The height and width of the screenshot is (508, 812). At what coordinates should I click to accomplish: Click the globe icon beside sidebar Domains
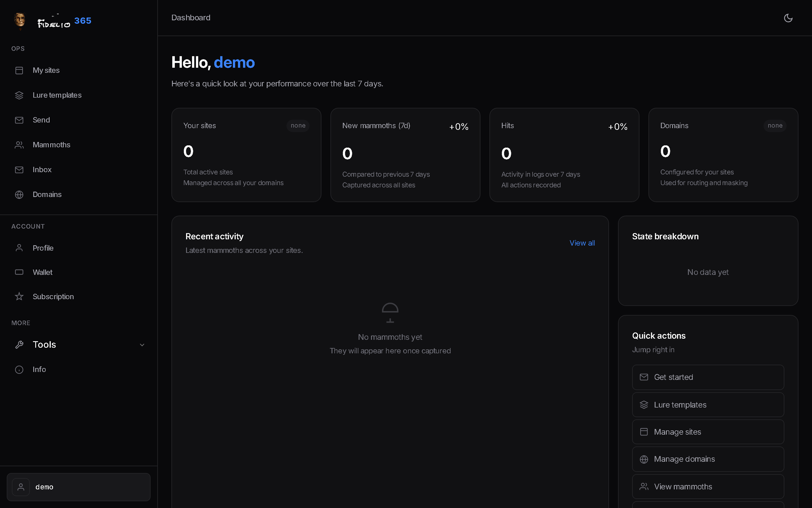click(19, 194)
